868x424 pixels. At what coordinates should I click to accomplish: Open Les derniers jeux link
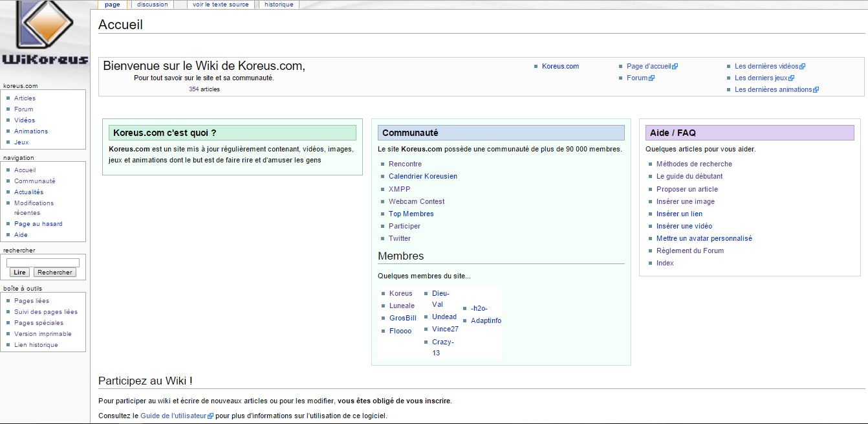(761, 78)
